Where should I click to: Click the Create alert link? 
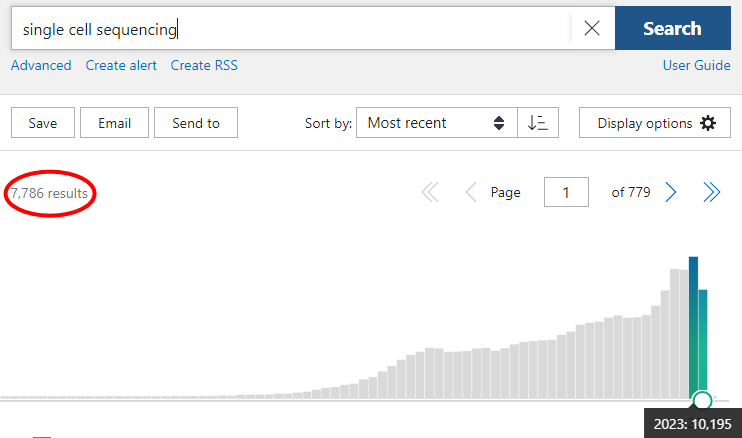click(x=121, y=65)
